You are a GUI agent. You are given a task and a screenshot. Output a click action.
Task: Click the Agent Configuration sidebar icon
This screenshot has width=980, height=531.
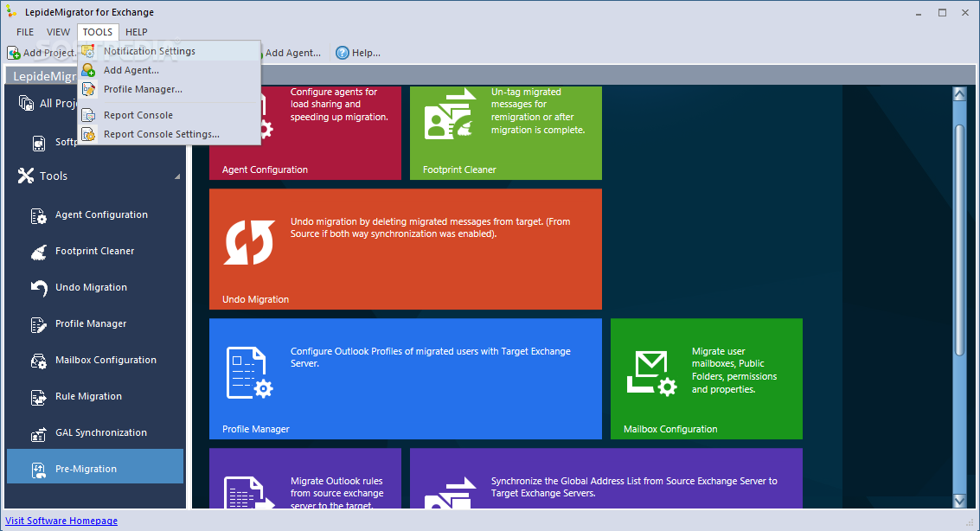[x=39, y=216]
